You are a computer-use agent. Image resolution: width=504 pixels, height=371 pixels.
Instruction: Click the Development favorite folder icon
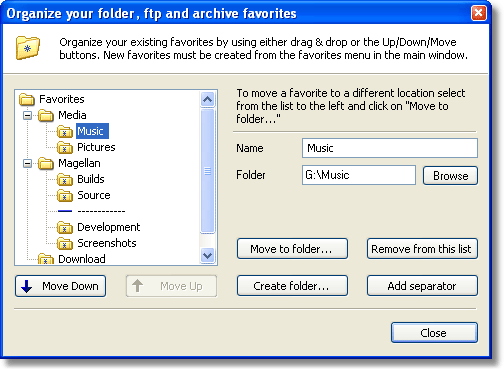(x=65, y=228)
